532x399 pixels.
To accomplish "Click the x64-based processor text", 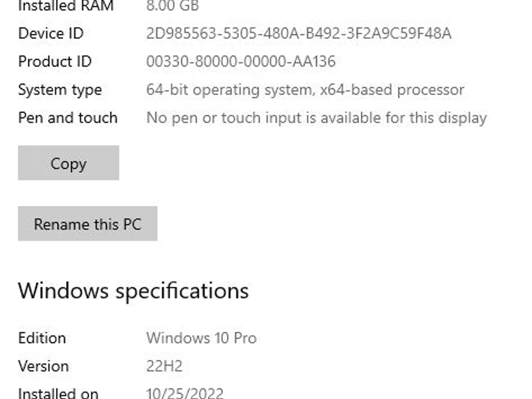I will coord(392,90).
